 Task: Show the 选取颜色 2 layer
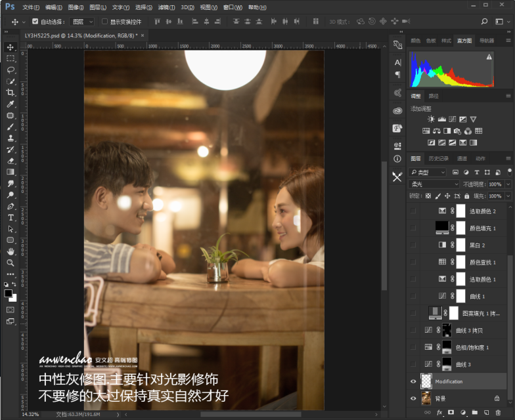pyautogui.click(x=413, y=211)
